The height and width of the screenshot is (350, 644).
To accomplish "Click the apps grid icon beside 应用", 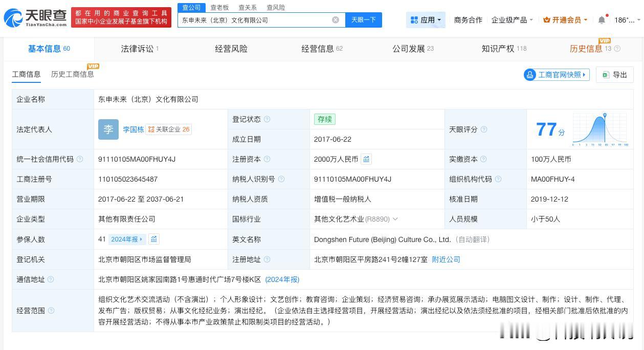I will (x=414, y=19).
